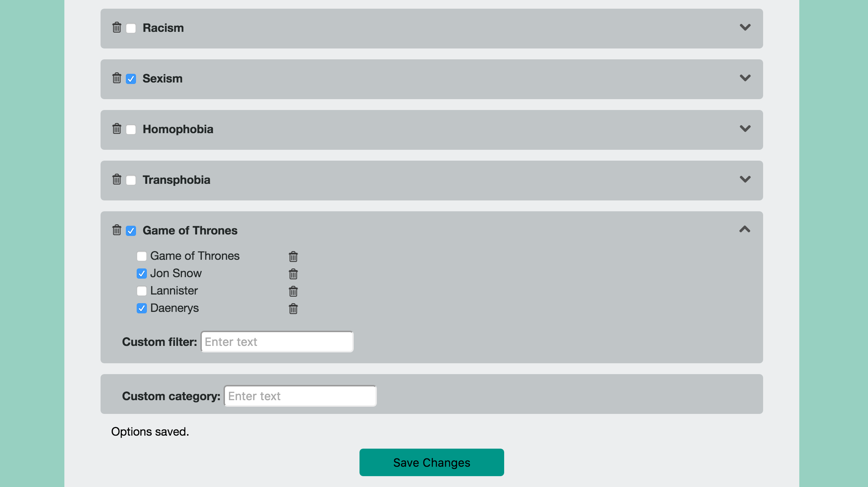
Task: Tick the Transphobia category checkbox
Action: (131, 180)
